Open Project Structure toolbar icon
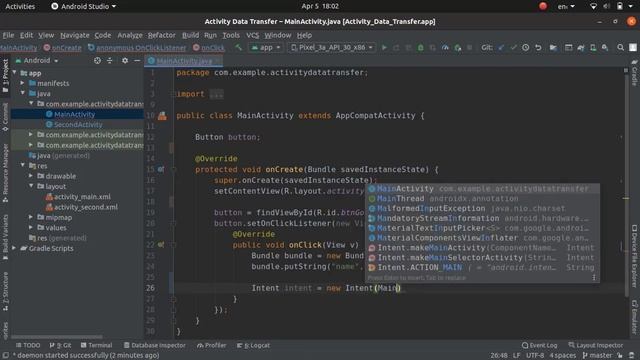 553,47
